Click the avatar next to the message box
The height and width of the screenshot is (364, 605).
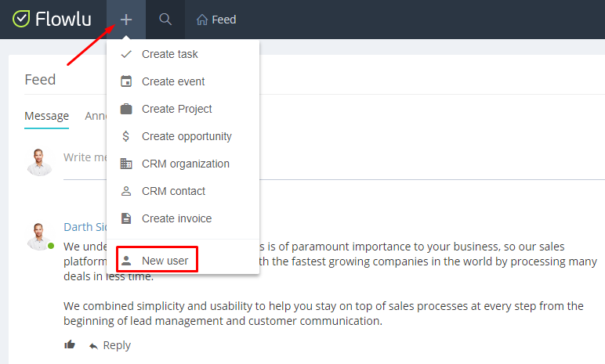(39, 162)
